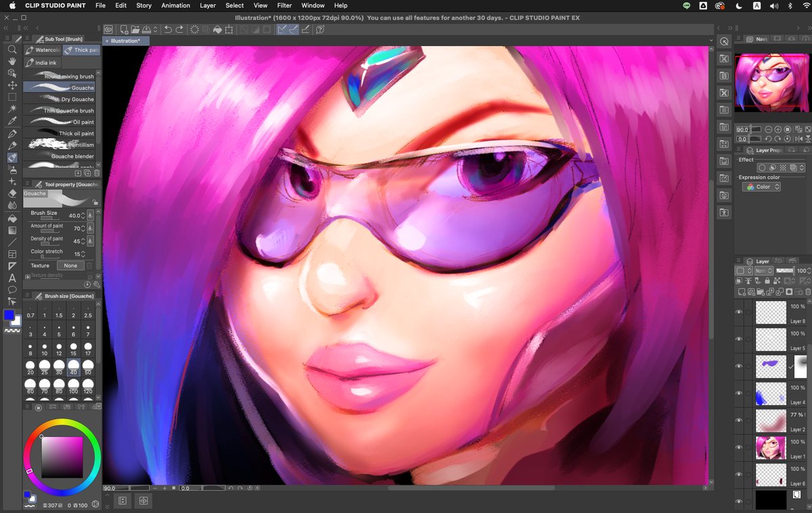Viewport: 812px width, 513px height.
Task: Open the Animation menu
Action: click(175, 5)
